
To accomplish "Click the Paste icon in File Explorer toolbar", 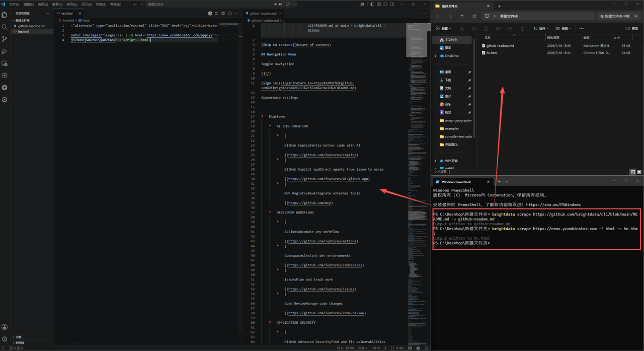I will point(486,29).
